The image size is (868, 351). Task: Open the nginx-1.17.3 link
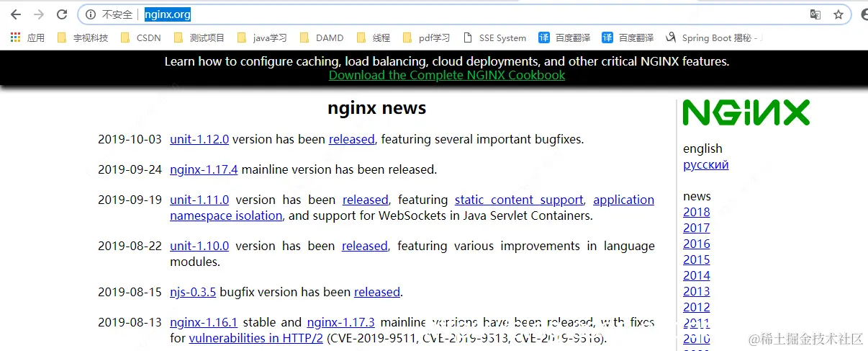[341, 322]
